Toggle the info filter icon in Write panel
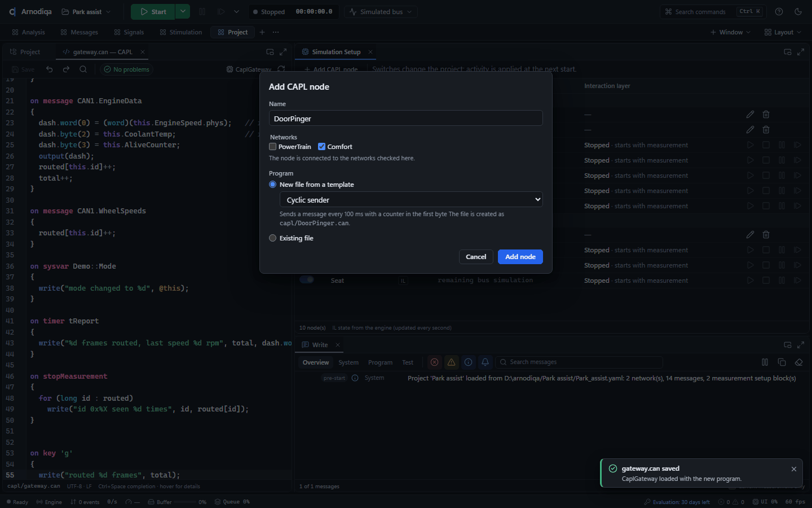Viewport: 812px width, 508px height. click(x=468, y=362)
